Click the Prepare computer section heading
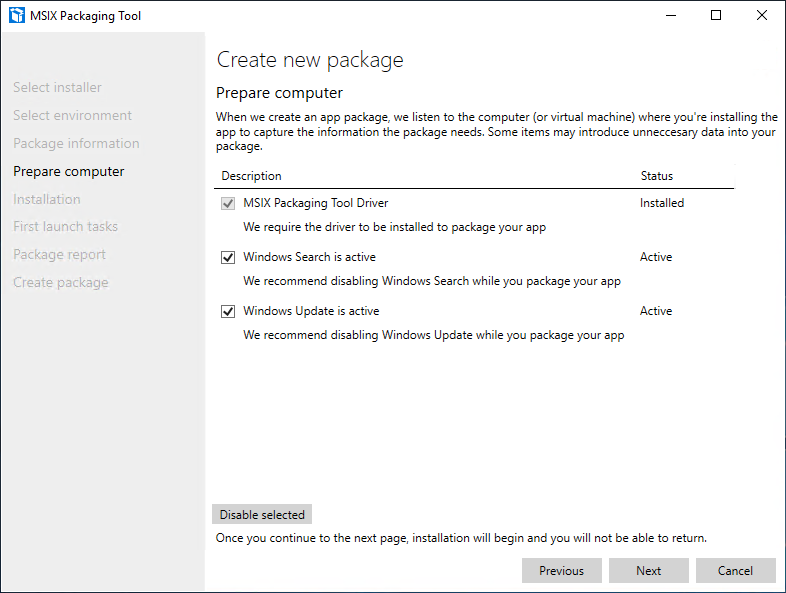Viewport: 786px width, 593px height. click(x=279, y=93)
